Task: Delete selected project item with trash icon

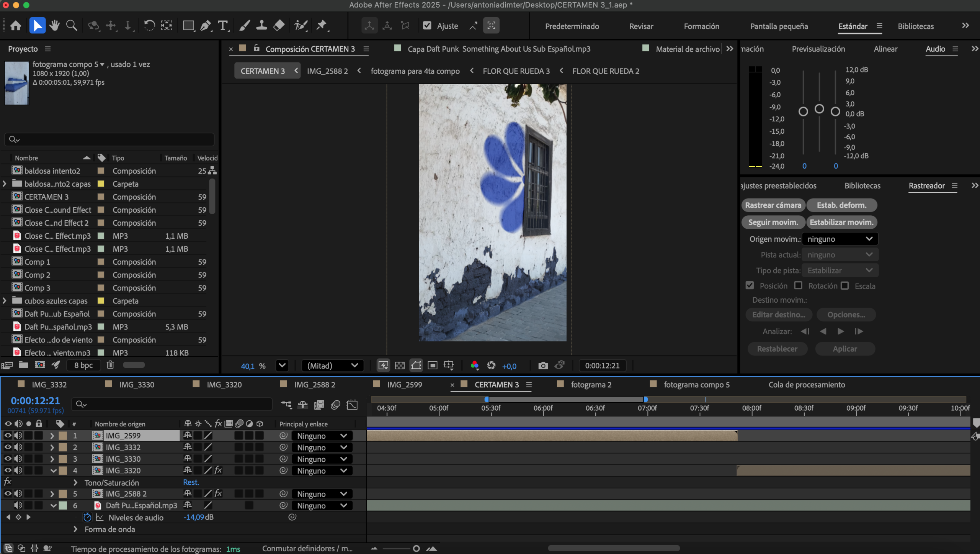Action: point(110,365)
